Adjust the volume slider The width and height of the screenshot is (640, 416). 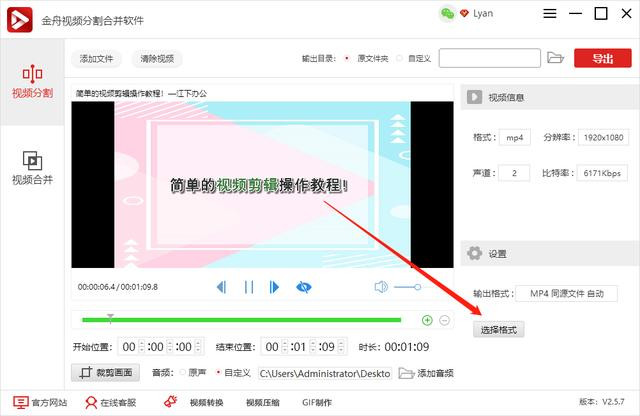(x=407, y=287)
